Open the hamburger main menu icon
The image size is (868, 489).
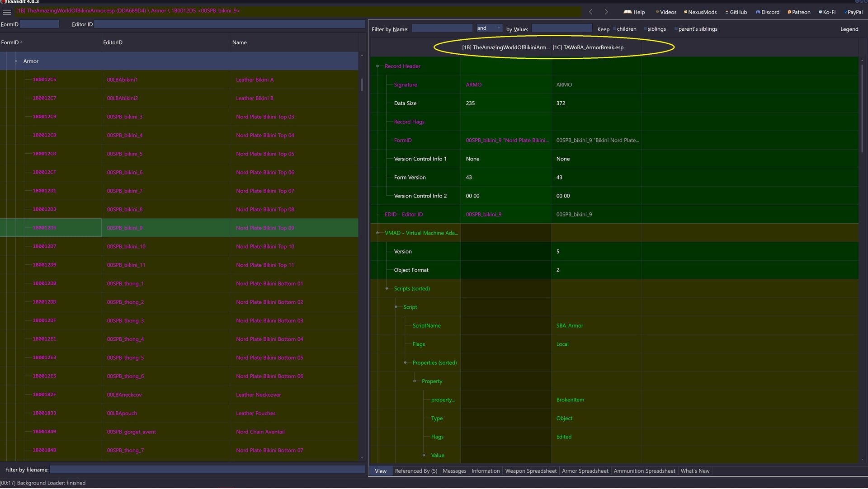(x=7, y=12)
